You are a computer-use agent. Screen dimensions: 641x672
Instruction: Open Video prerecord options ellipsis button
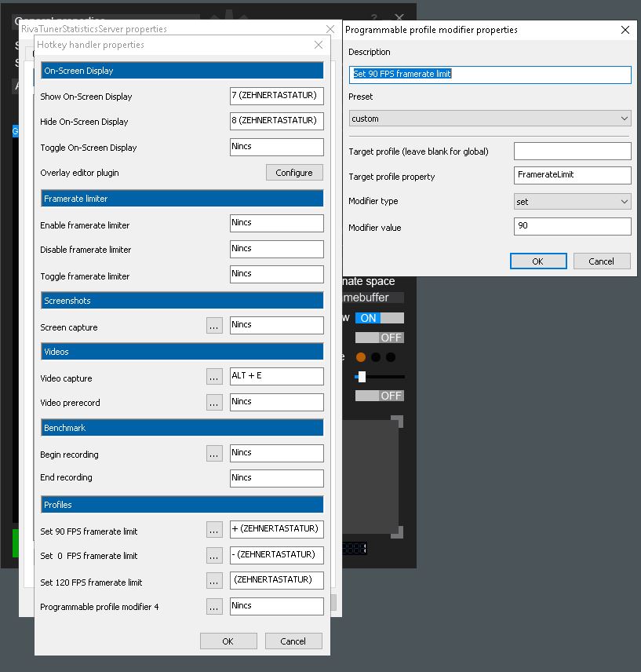[214, 403]
